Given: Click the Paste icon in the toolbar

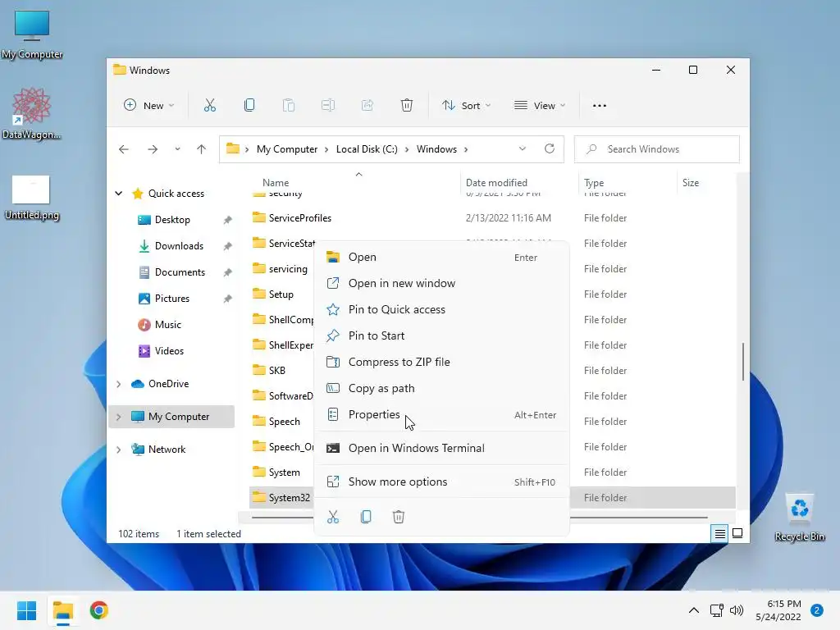Looking at the screenshot, I should 288,106.
